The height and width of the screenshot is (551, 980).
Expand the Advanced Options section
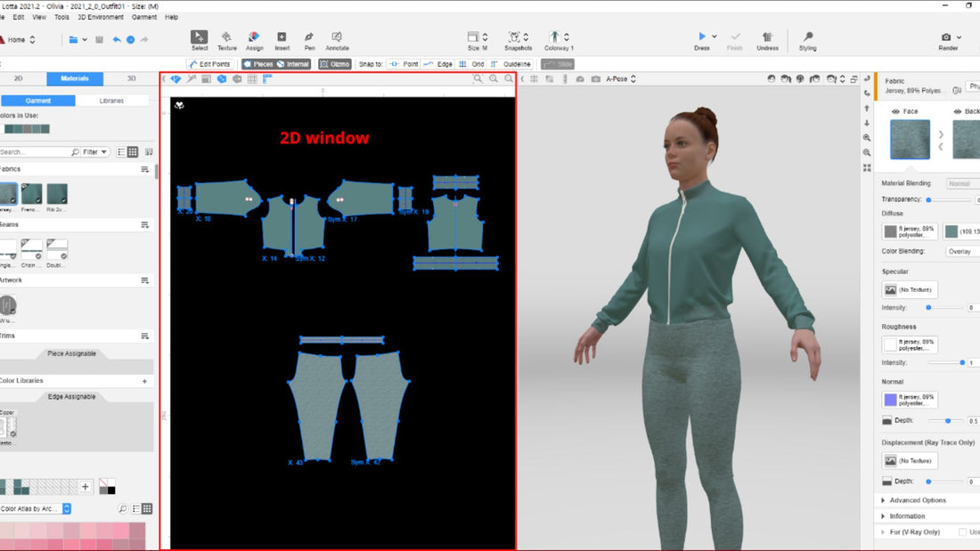click(x=918, y=500)
